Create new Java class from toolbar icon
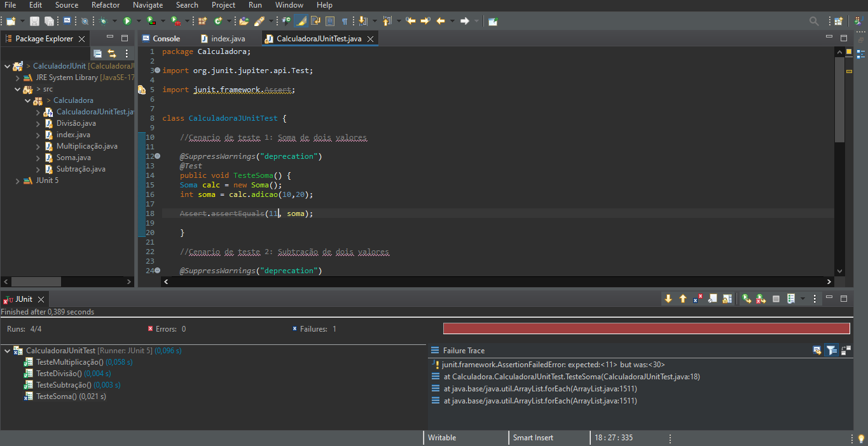This screenshot has width=868, height=446. tap(217, 21)
